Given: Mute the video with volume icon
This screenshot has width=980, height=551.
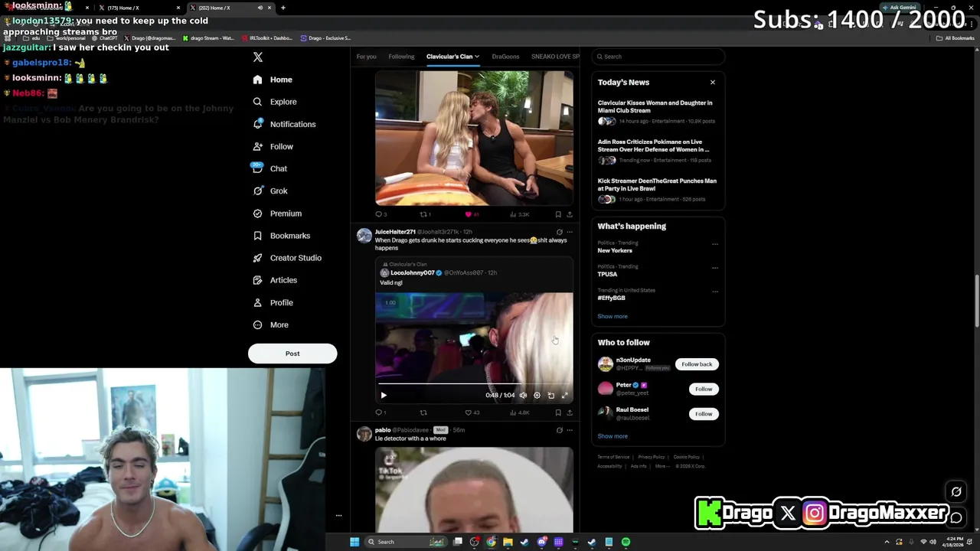Looking at the screenshot, I should click(523, 396).
